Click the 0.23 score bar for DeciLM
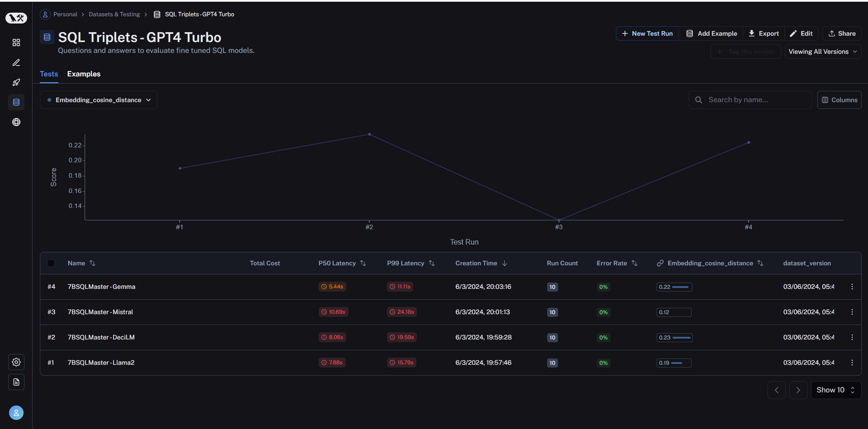The height and width of the screenshot is (429, 868). click(674, 338)
